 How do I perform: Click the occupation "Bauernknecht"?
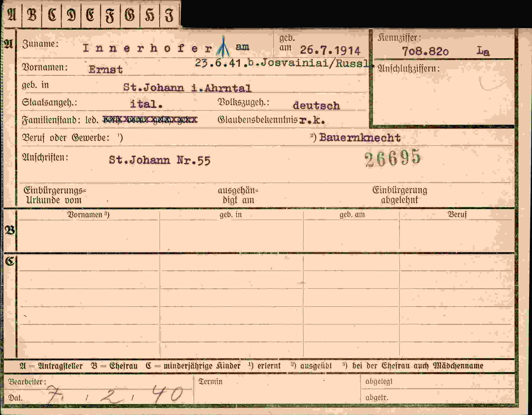click(x=360, y=138)
